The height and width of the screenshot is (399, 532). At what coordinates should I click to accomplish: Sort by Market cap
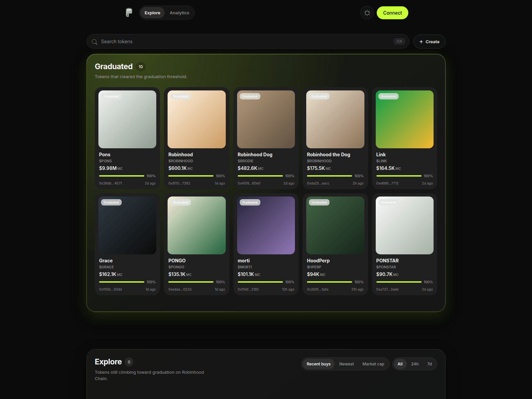click(373, 364)
